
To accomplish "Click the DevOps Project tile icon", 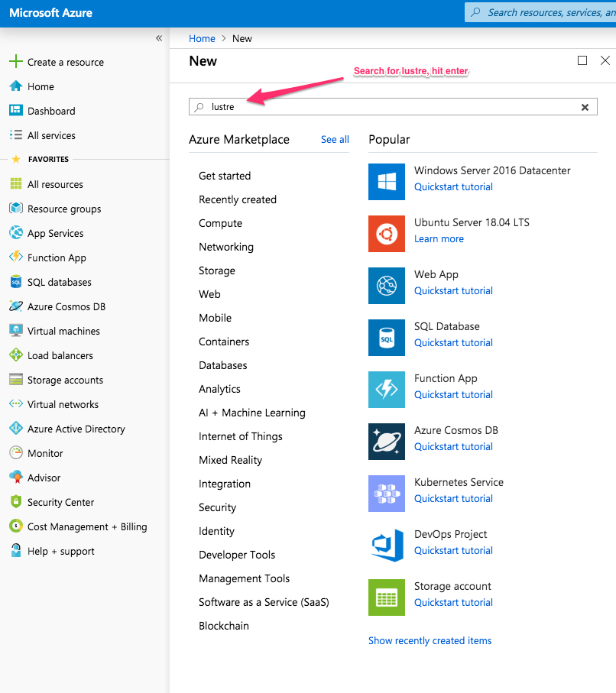I will click(387, 546).
